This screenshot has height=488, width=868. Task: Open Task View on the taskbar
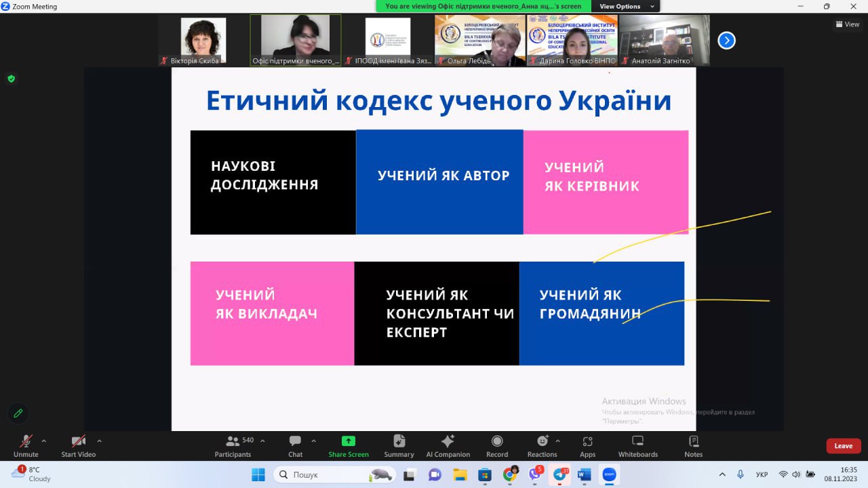tap(410, 474)
